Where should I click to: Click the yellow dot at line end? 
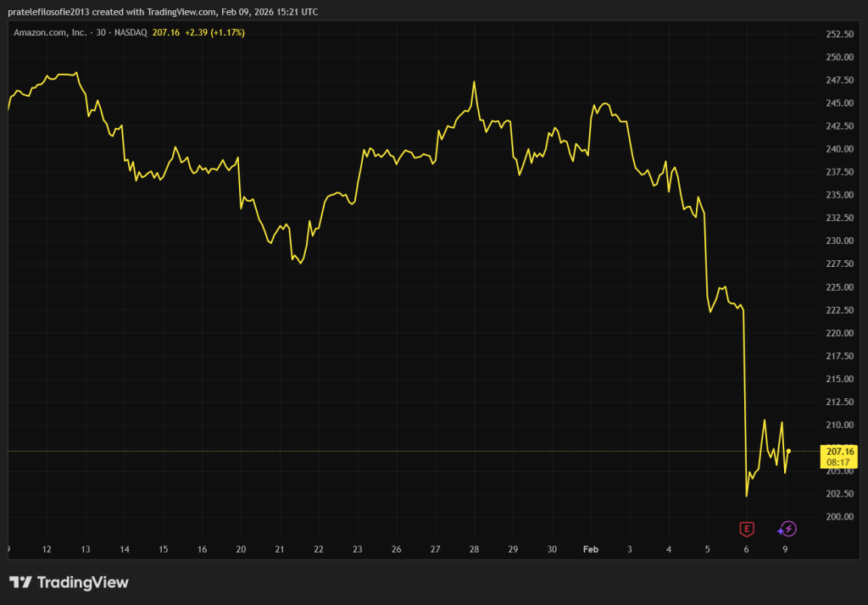tap(788, 451)
